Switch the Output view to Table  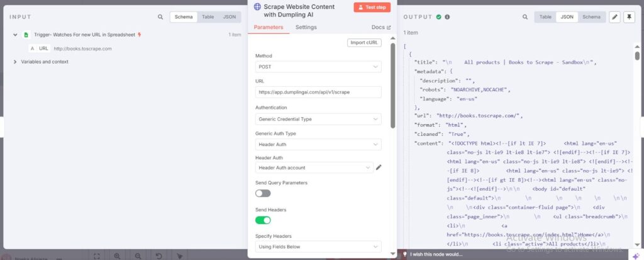[x=545, y=17]
